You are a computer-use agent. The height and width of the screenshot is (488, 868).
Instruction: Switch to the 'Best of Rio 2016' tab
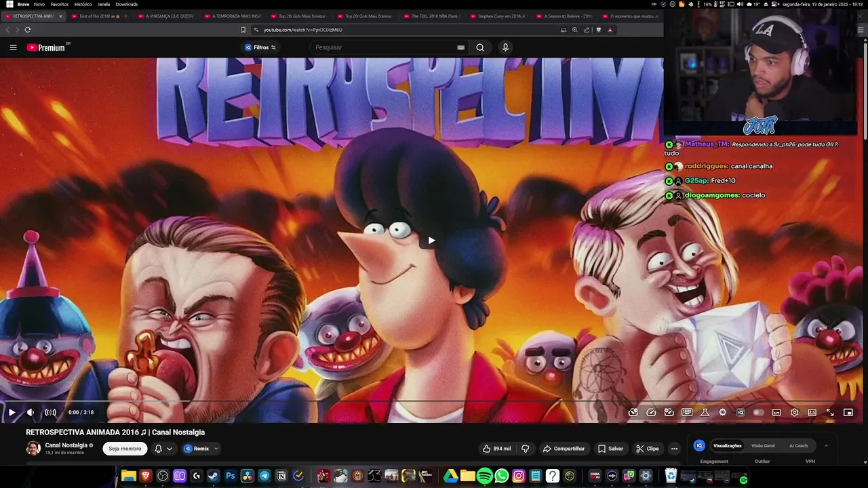(99, 16)
